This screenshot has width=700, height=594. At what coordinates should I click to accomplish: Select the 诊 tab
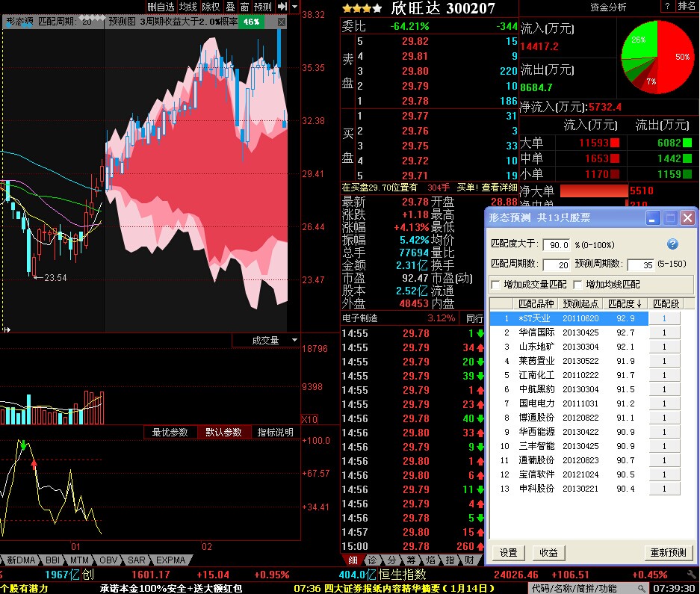372,560
